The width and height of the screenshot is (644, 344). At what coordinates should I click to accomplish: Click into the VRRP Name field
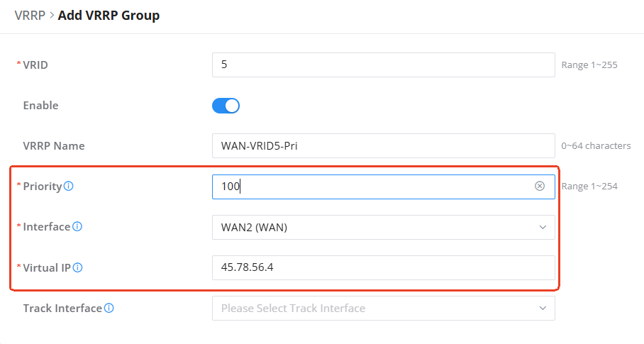tap(384, 145)
